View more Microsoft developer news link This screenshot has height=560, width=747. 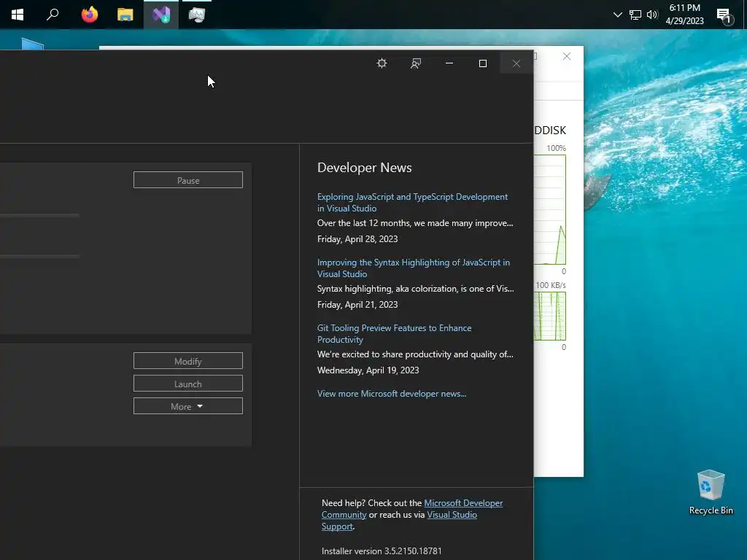point(392,393)
